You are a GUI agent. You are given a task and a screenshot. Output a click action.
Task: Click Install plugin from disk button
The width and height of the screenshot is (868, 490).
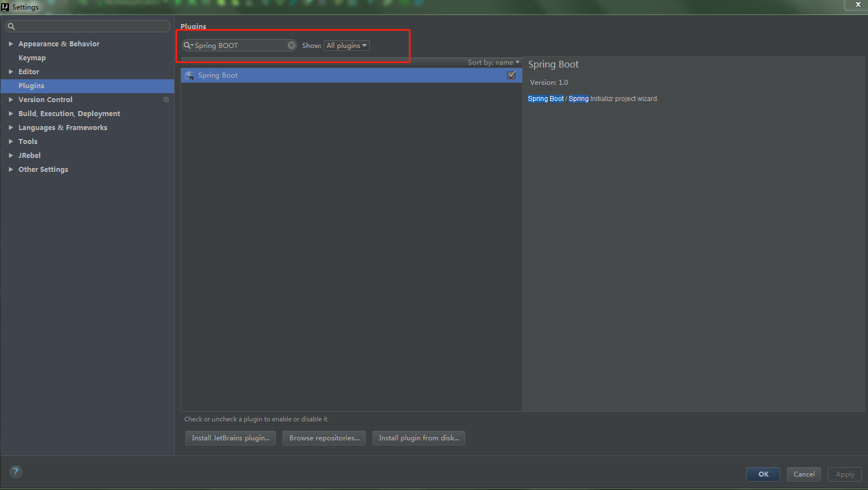(x=419, y=438)
